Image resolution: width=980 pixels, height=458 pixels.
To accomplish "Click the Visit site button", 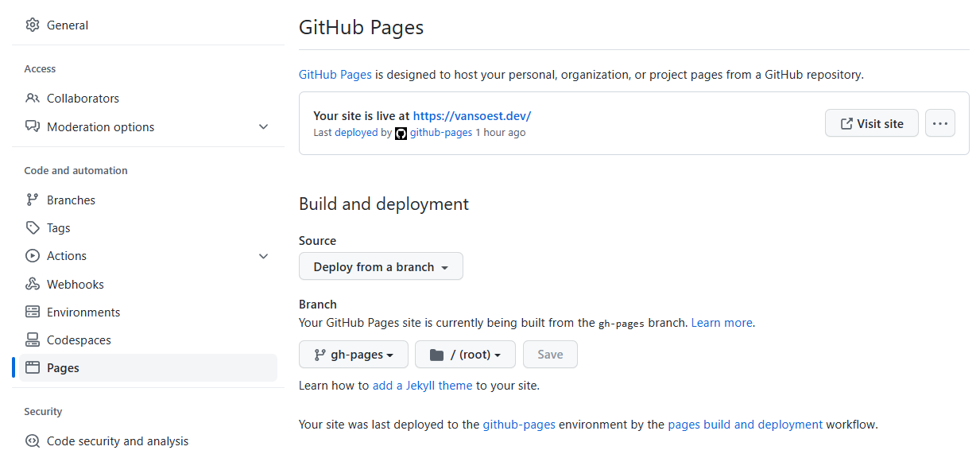I will 871,123.
